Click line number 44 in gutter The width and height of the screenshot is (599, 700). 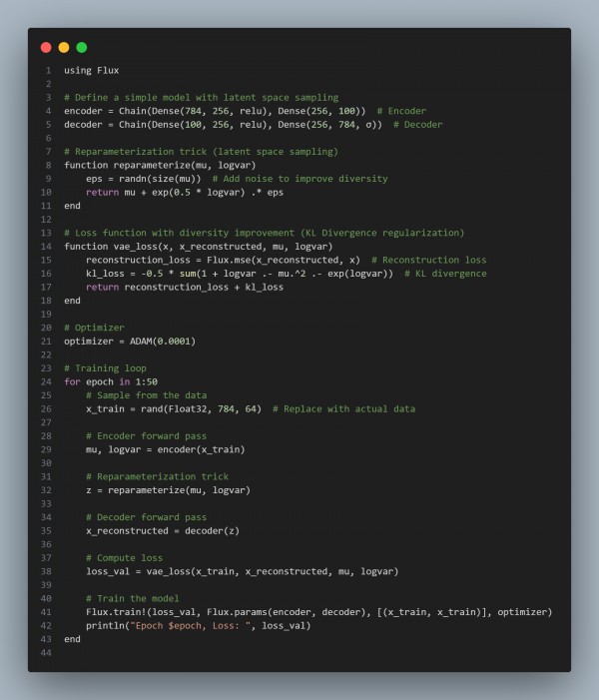[46, 653]
